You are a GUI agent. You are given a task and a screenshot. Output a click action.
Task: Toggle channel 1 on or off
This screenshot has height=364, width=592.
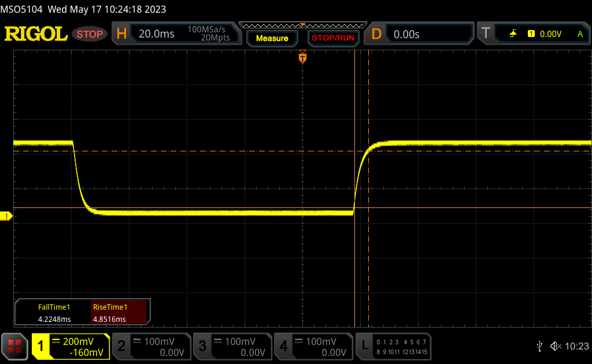(40, 346)
